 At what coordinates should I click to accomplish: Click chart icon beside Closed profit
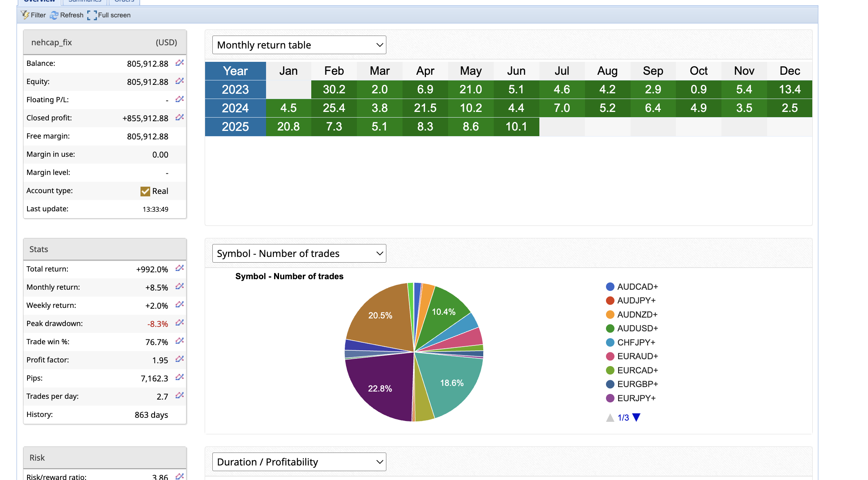pos(180,117)
